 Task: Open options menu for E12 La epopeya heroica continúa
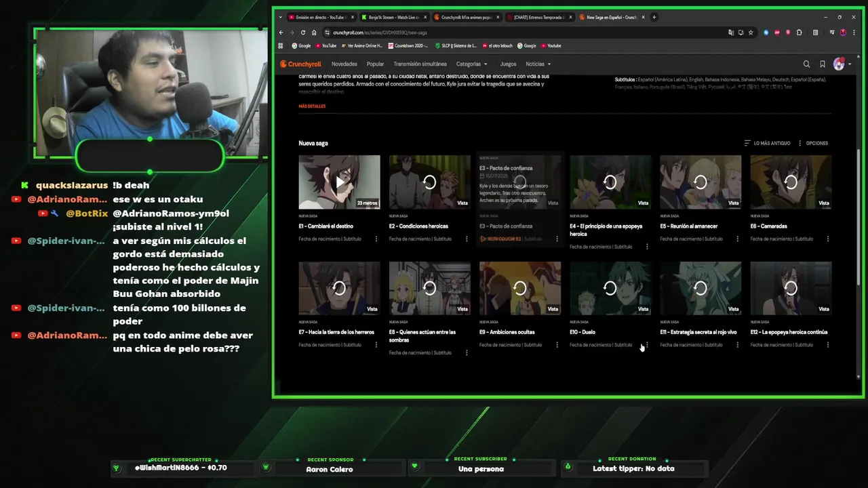828,345
